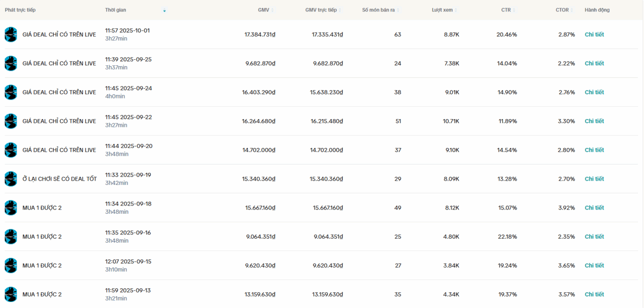Select the Ở LẠI CHƠI SẼ CÓ DEAL TỐT title
The image size is (644, 308).
pyautogui.click(x=59, y=179)
